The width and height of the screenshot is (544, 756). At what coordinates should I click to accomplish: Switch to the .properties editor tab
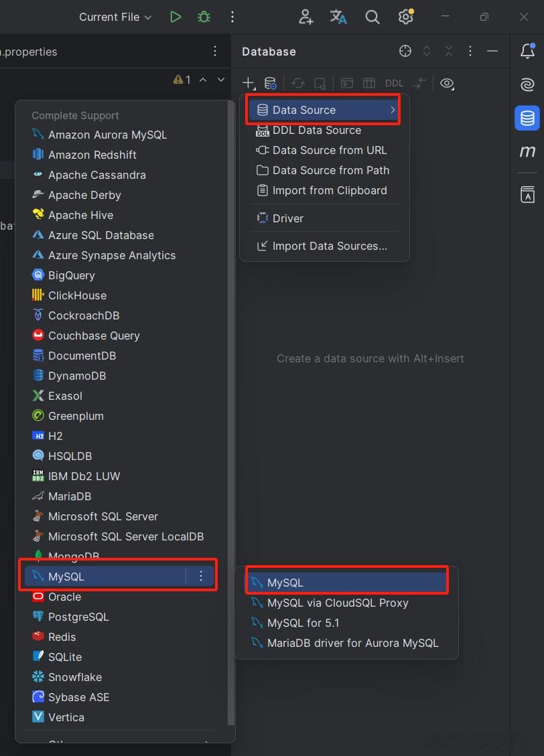click(29, 52)
